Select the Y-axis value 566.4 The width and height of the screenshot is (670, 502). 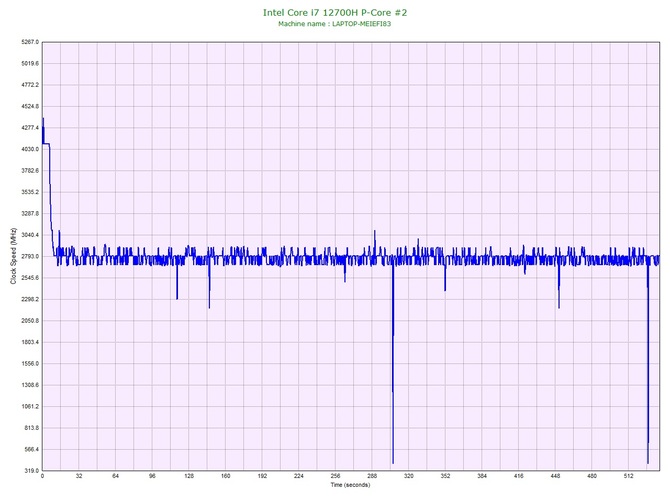click(32, 449)
